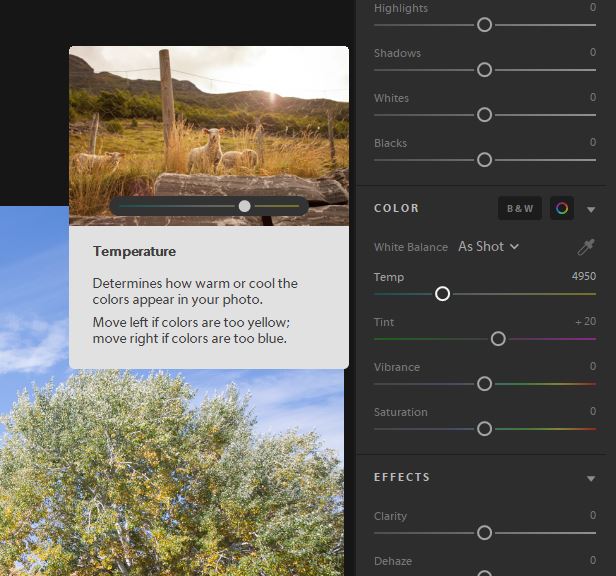The height and width of the screenshot is (576, 616).
Task: Click the Whites slider label
Action: click(391, 98)
